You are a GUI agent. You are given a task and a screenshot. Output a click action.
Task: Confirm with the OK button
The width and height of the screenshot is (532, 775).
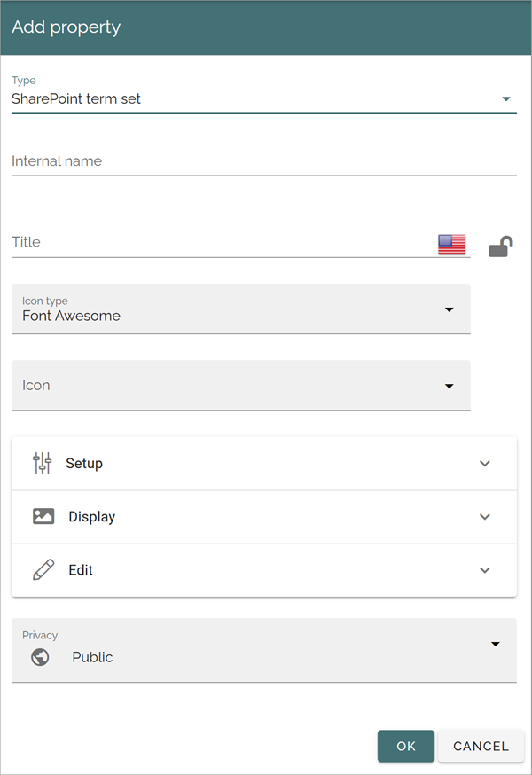click(406, 746)
